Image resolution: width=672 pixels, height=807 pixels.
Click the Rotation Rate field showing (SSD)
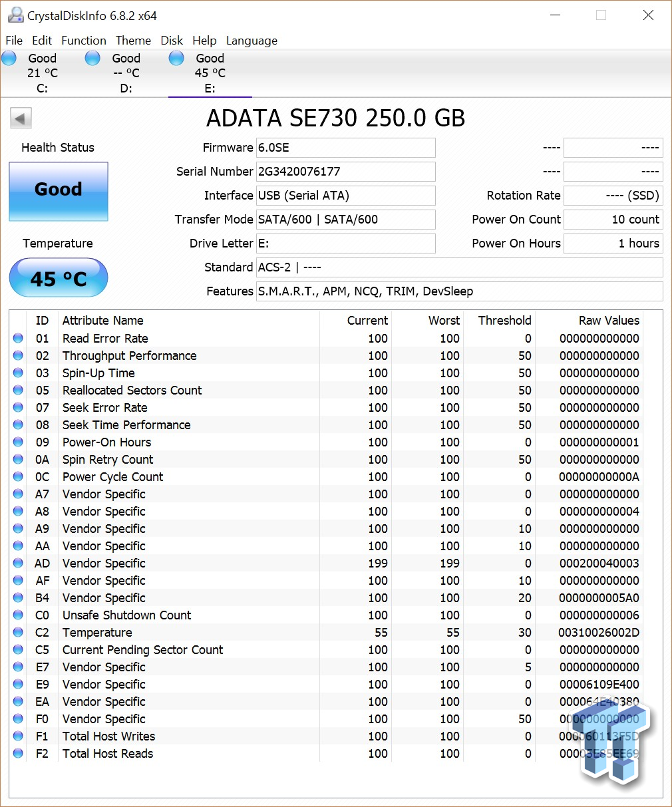pyautogui.click(x=613, y=196)
